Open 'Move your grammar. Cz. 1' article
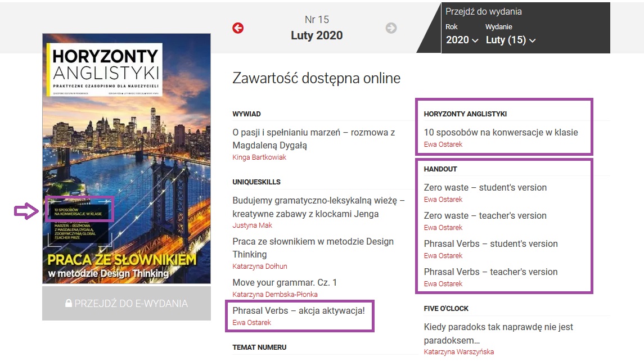This screenshot has width=644, height=361. [x=285, y=282]
